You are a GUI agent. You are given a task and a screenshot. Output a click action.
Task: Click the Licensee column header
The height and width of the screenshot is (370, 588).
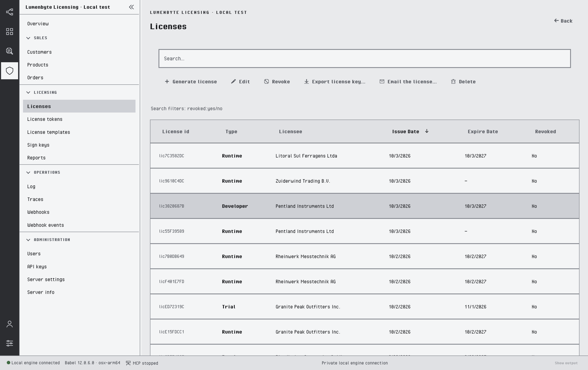click(290, 131)
